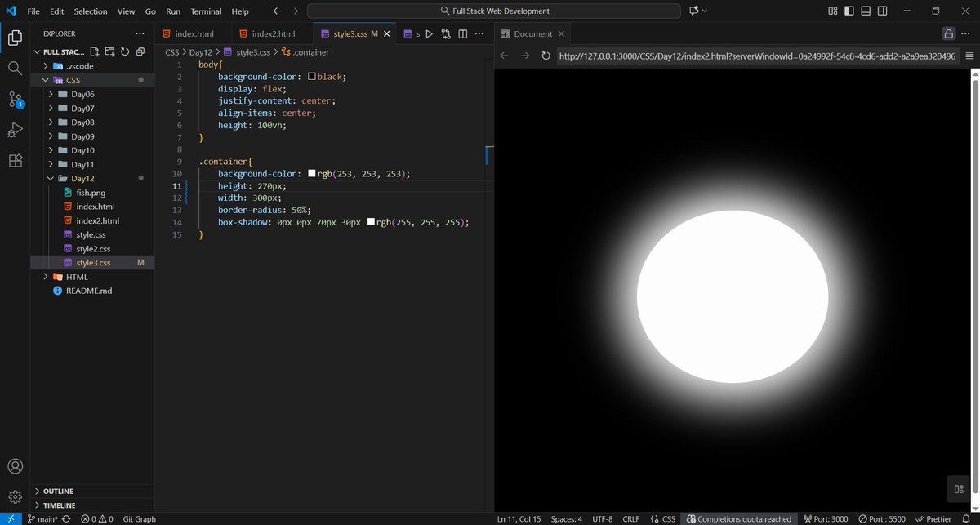Open the Run and Debug view
The image size is (980, 525).
click(x=15, y=130)
